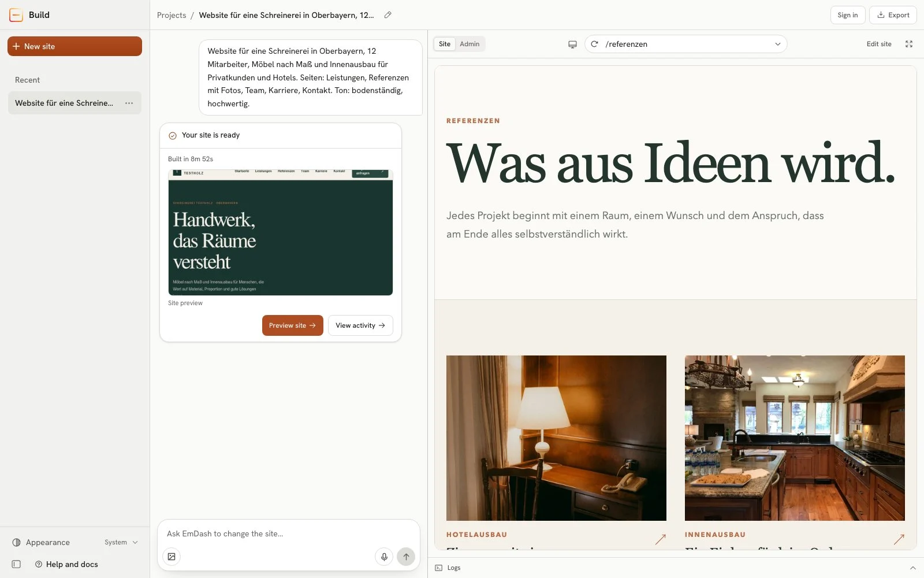
Task: Click the 'Built in 8m 52s' text
Action: click(191, 159)
